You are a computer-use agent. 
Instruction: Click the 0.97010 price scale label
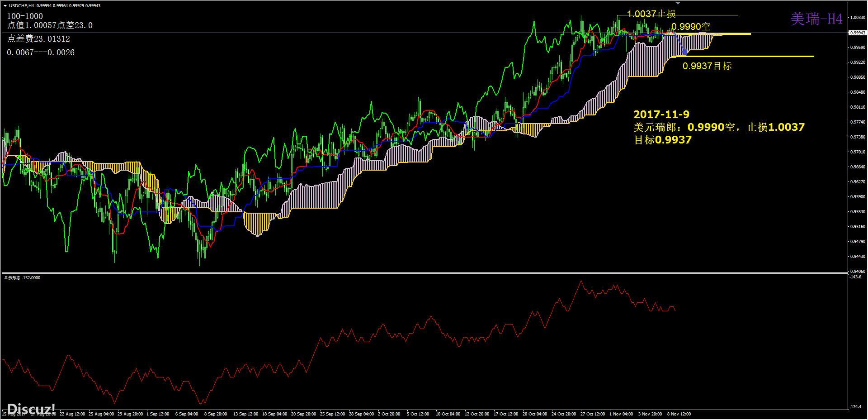tap(858, 152)
